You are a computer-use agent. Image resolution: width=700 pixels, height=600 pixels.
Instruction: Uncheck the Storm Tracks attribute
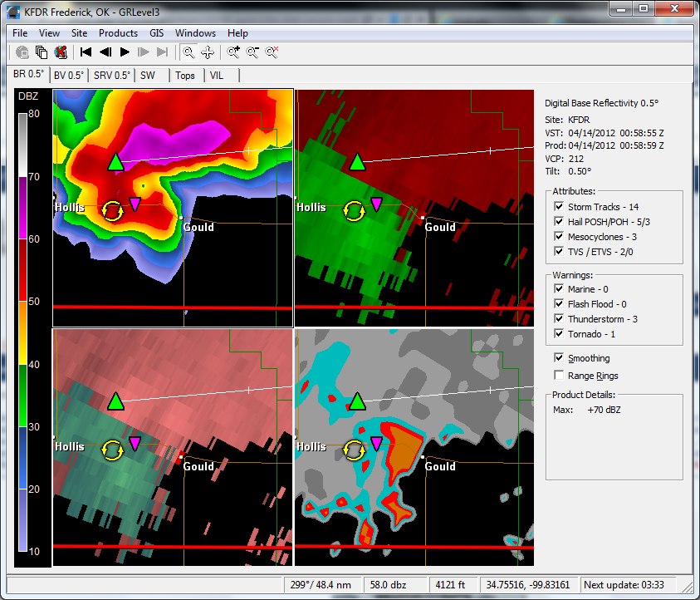click(x=559, y=206)
